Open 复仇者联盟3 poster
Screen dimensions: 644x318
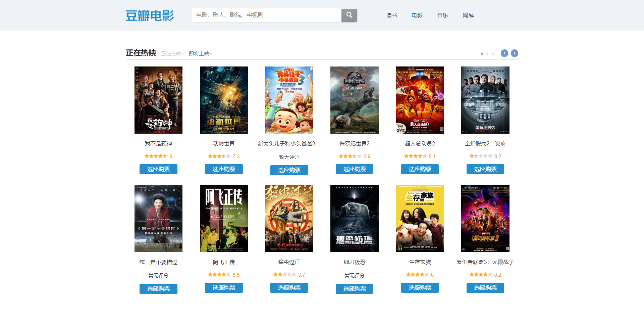(x=485, y=219)
